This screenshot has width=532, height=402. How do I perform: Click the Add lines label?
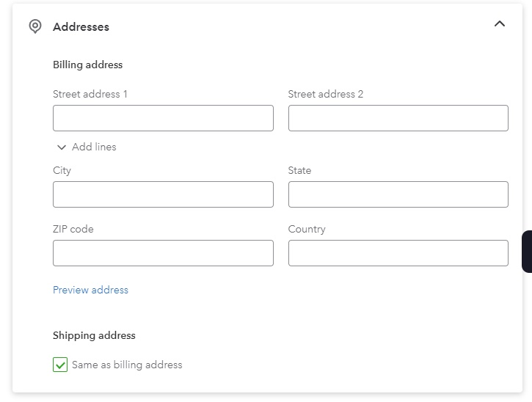[x=94, y=147]
